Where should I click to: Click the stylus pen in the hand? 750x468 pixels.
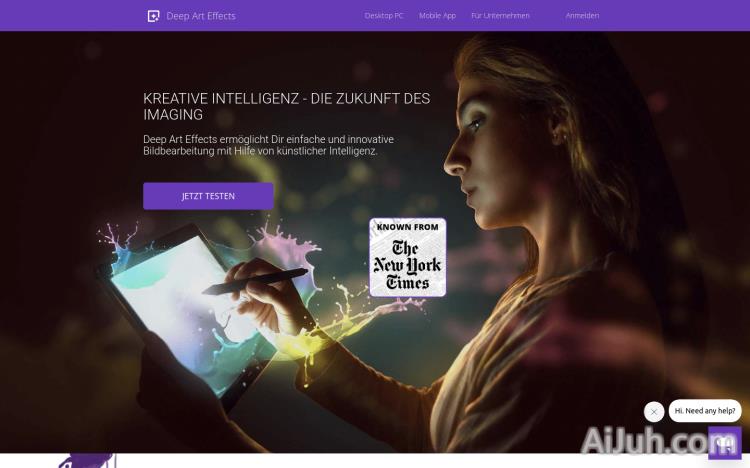pos(255,281)
